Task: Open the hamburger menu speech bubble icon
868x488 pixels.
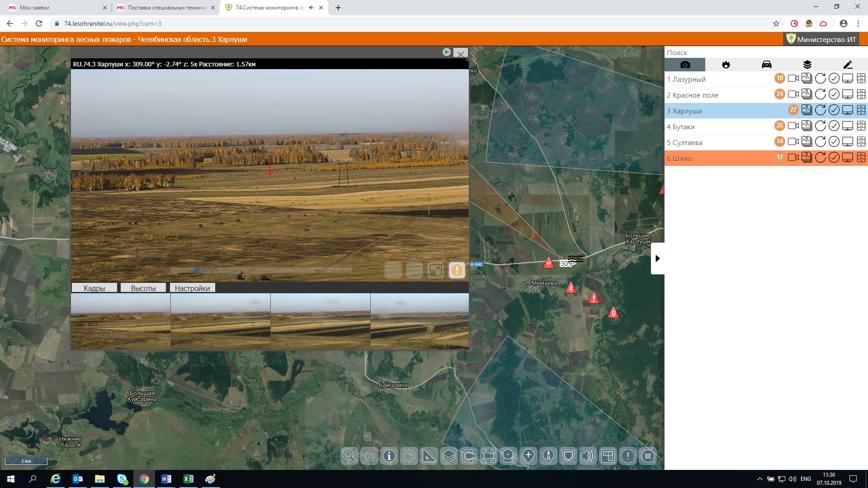Action: click(x=648, y=456)
